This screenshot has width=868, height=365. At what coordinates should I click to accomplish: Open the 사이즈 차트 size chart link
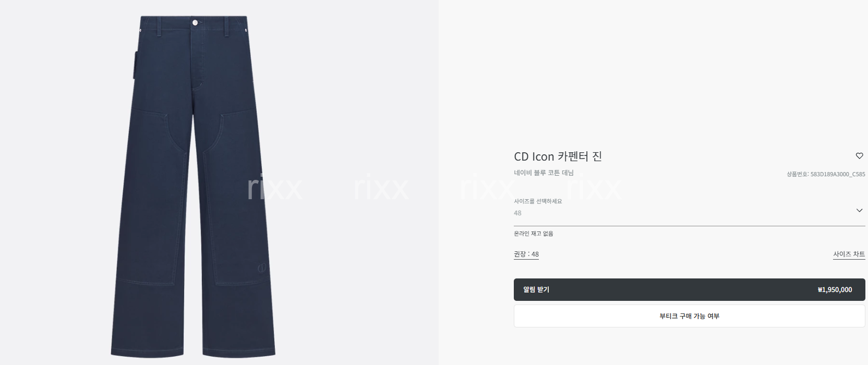tap(849, 254)
